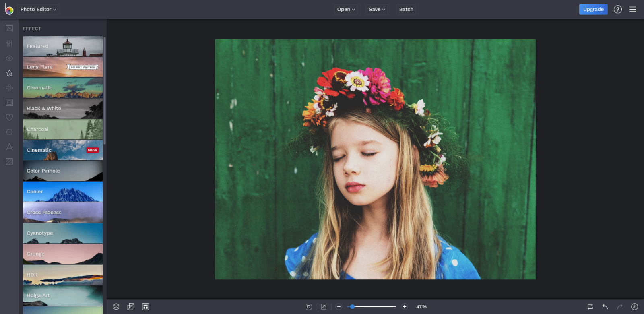644x314 pixels.
Task: Click the fit to screen icon
Action: (309, 307)
